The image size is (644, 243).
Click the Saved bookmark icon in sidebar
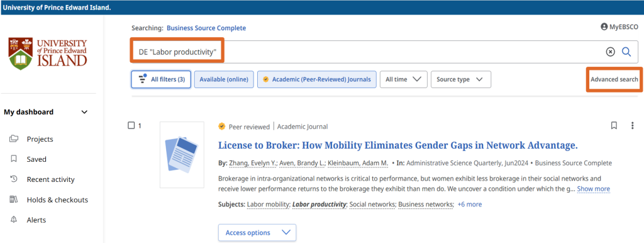pos(14,159)
